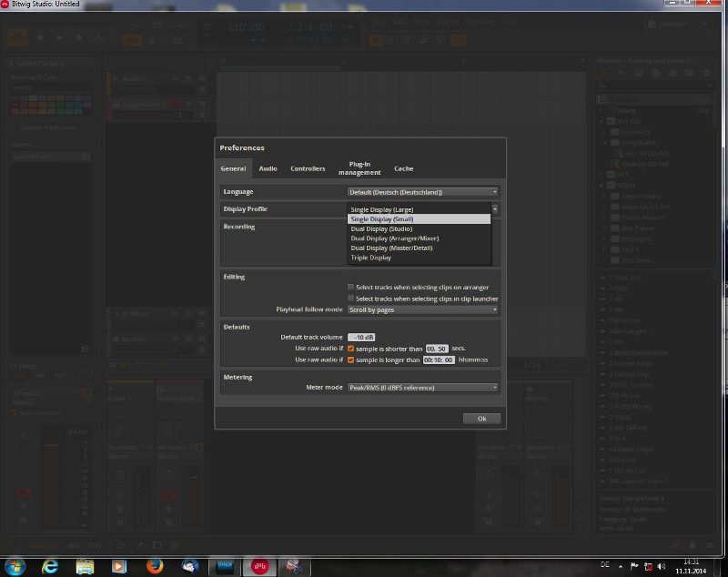Open the volume speaker tray icon
The width and height of the screenshot is (728, 577).
click(x=662, y=566)
